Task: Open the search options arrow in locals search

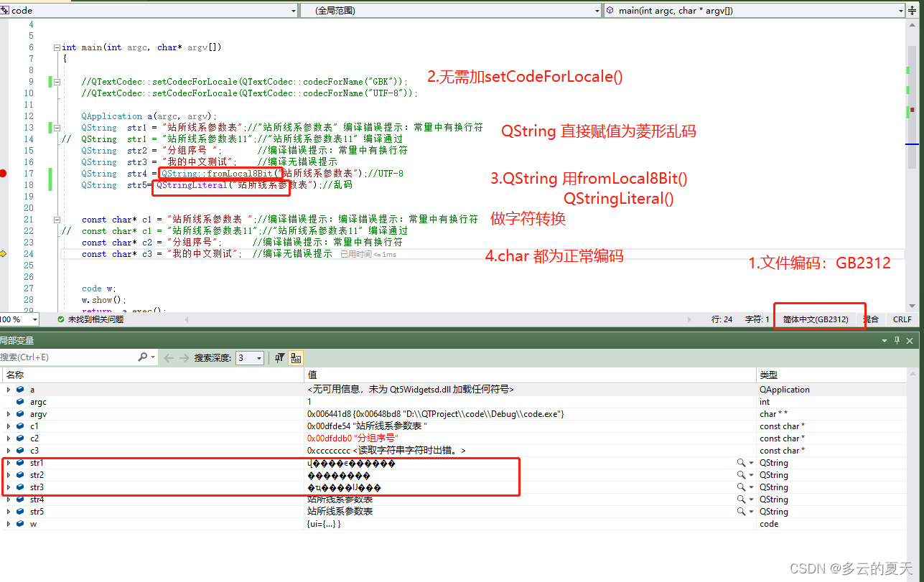Action: tap(153, 357)
